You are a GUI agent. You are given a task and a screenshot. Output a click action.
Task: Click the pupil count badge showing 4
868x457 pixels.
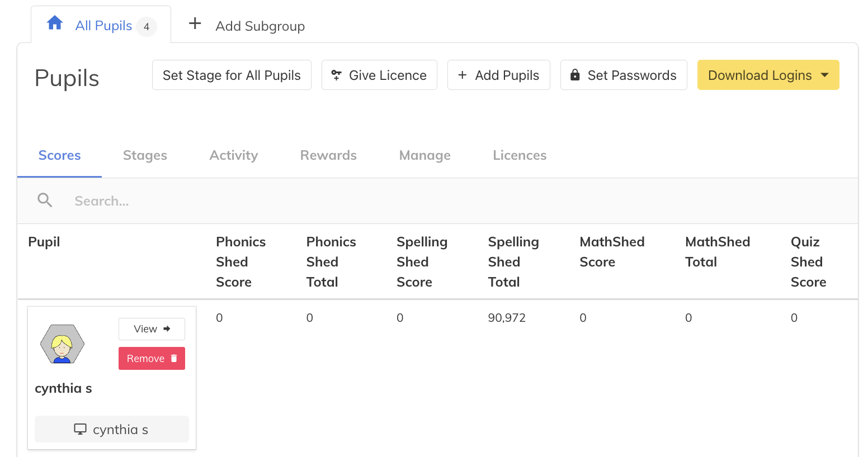coord(147,26)
